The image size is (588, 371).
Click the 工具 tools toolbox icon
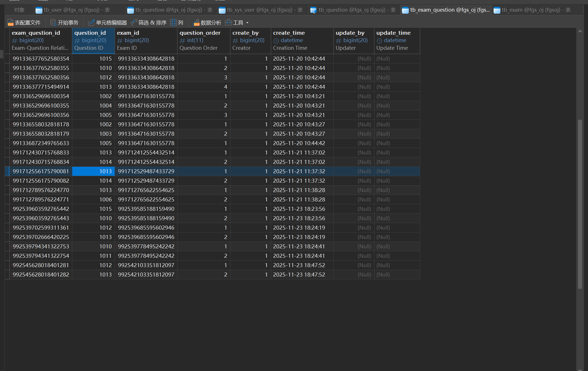tap(228, 22)
